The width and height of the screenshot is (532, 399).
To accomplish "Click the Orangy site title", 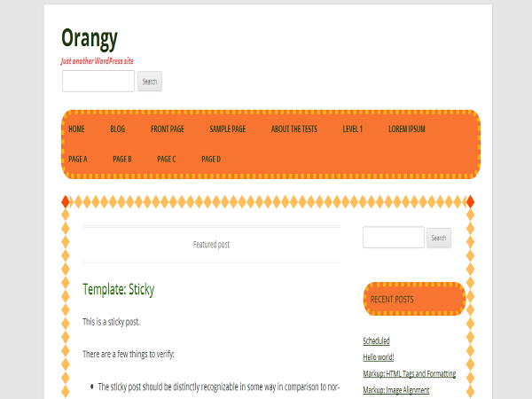I will [x=90, y=39].
